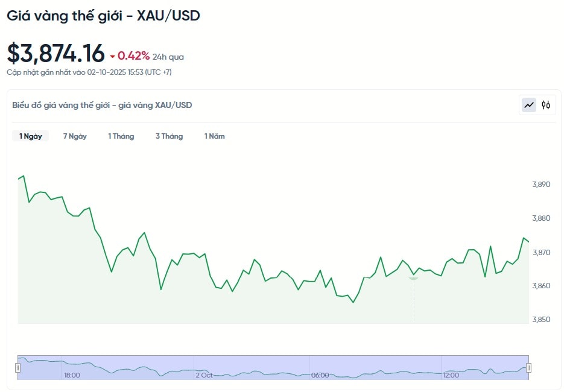564x392 pixels.
Task: Switch to candlestick chart view
Action: (x=546, y=105)
